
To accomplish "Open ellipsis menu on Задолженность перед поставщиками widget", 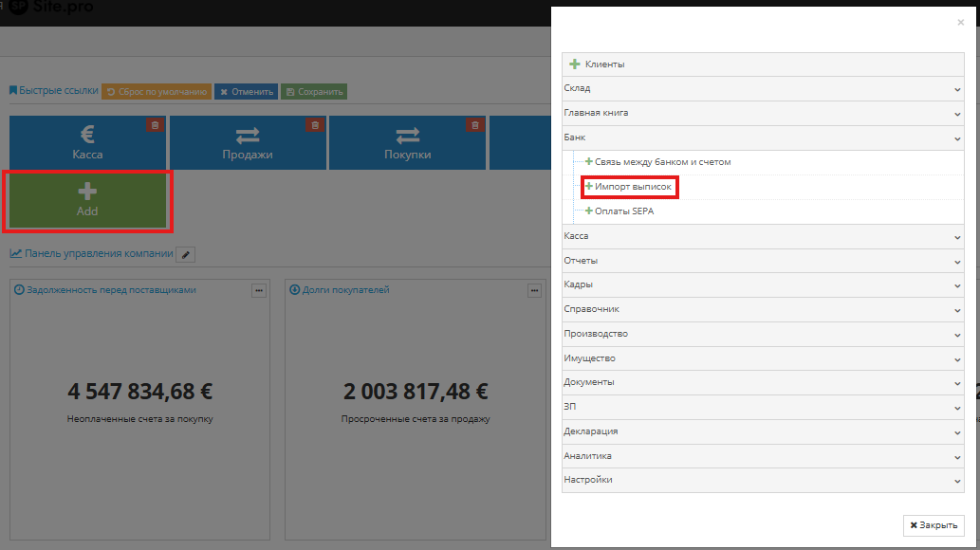I will (259, 290).
